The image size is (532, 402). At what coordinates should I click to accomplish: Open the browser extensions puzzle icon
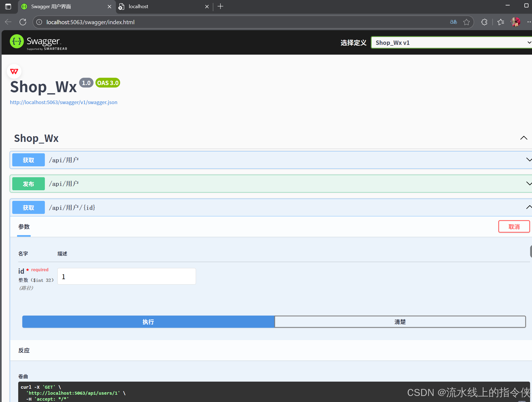(x=484, y=22)
